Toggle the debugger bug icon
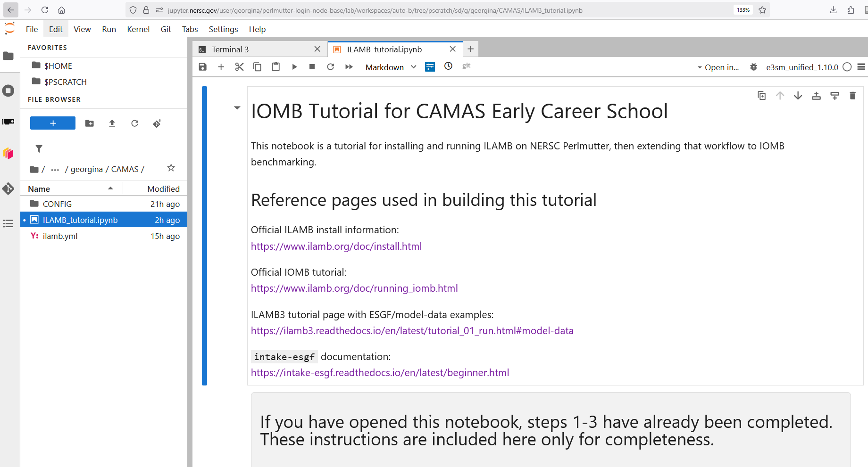Screen dimensions: 868x467 [x=754, y=67]
